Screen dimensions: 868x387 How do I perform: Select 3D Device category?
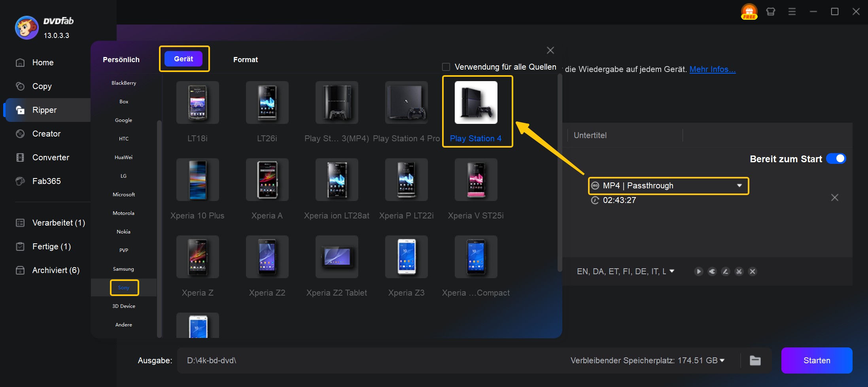[x=124, y=306]
